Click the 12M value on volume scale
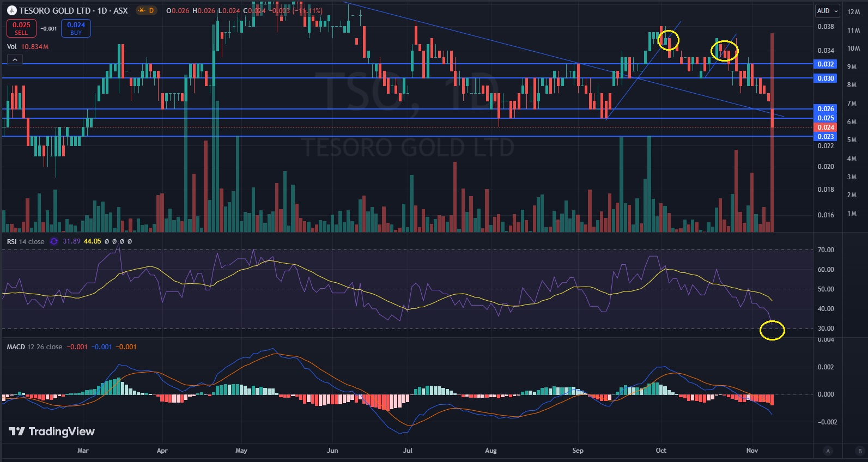This screenshot has width=868, height=462. point(853,12)
